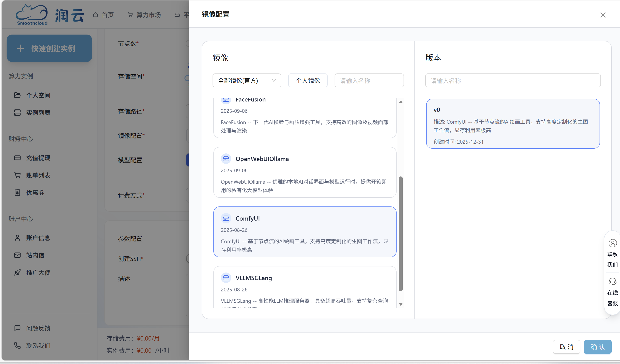Click 问题反馈 feedback icon
Viewport: 620px width, 364px height.
tap(17, 328)
